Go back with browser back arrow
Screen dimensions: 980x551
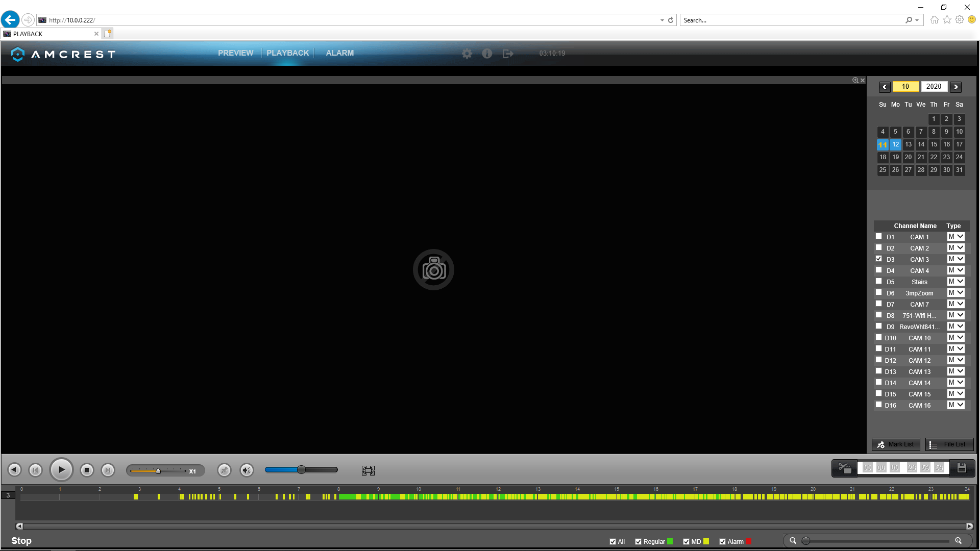pos(10,20)
